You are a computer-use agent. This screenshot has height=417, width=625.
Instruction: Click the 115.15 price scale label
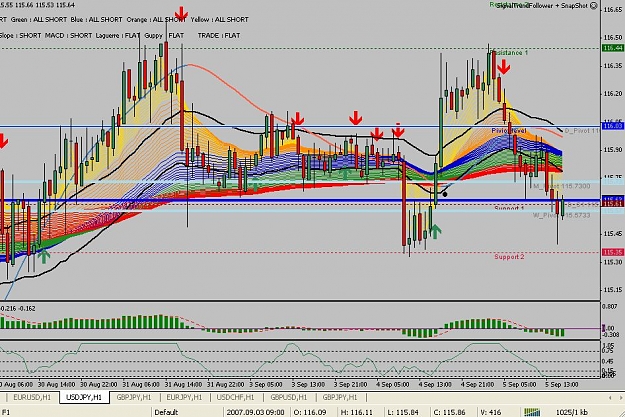(x=613, y=290)
